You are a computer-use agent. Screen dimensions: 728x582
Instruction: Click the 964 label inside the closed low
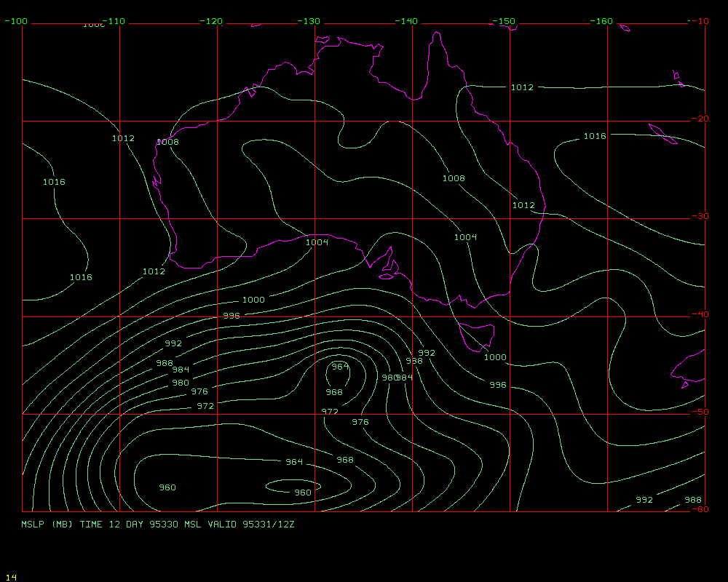340,367
